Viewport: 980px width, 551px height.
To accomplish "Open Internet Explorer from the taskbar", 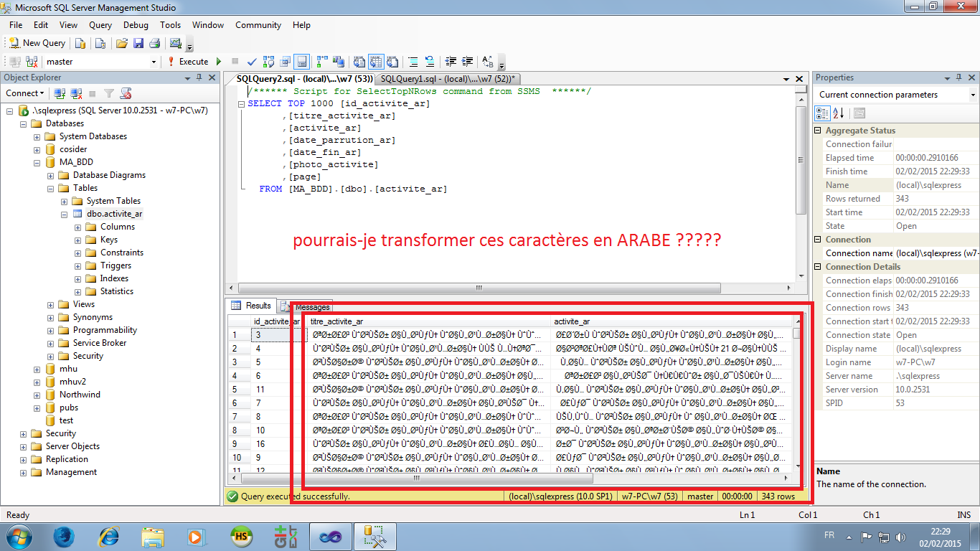I will 109,536.
